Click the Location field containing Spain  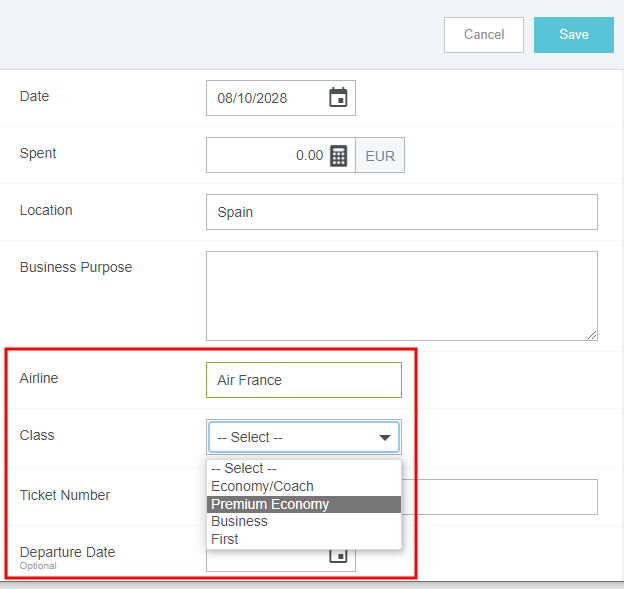pyautogui.click(x=401, y=212)
